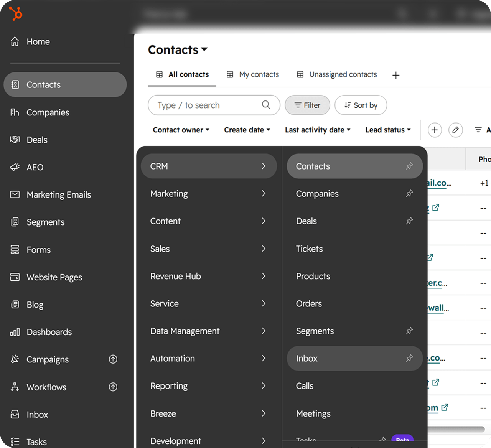This screenshot has width=491, height=448.
Task: Expand the Development menu category
Action: 209,441
